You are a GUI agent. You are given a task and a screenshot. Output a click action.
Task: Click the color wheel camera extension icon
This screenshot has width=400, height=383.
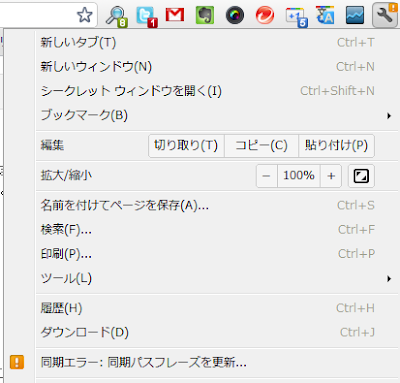point(235,15)
